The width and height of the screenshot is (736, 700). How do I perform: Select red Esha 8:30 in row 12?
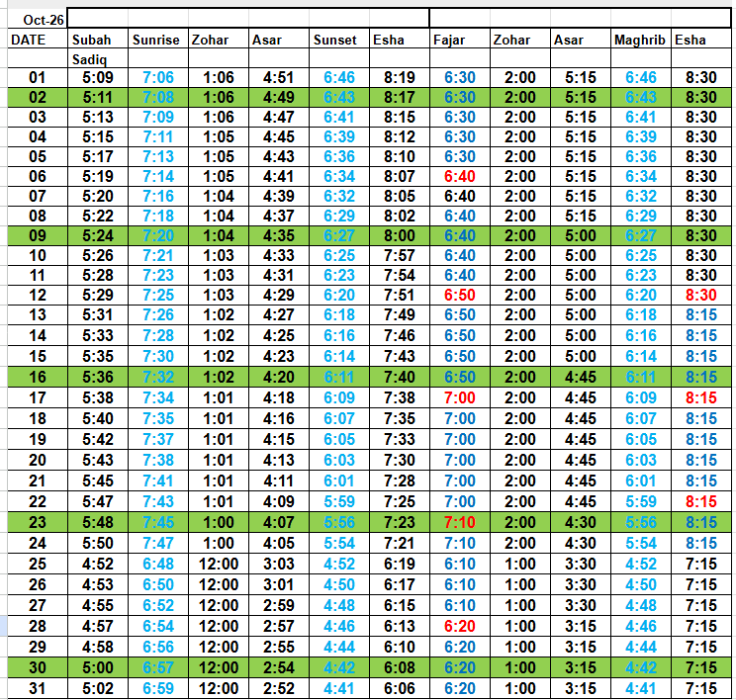pos(701,295)
